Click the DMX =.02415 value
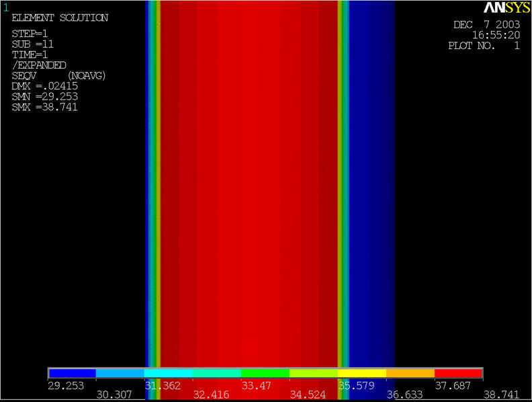 point(45,86)
